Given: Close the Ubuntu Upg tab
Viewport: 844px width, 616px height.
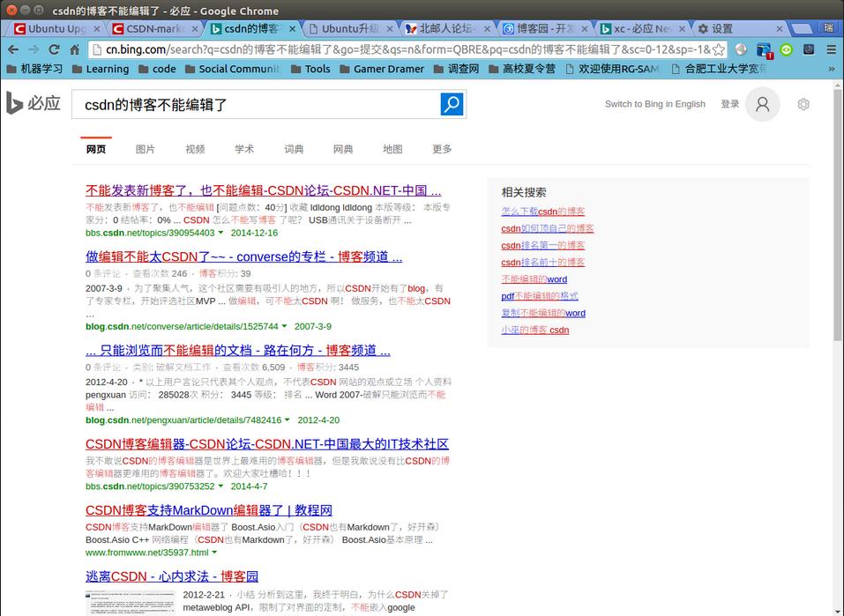Looking at the screenshot, I should (x=97, y=28).
